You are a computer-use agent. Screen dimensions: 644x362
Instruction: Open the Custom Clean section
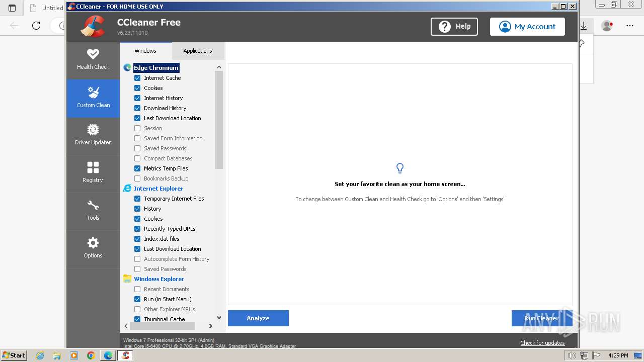tap(93, 98)
